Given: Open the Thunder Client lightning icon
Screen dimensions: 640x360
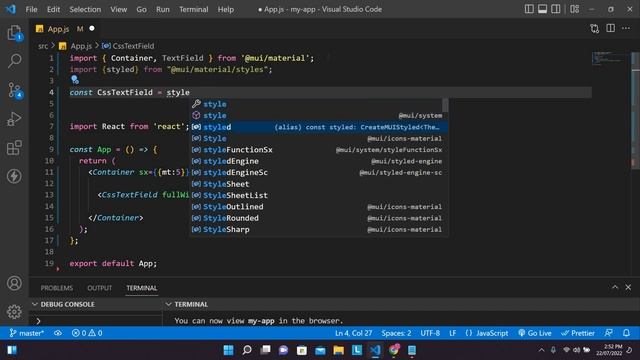Looking at the screenshot, I should coord(15,176).
